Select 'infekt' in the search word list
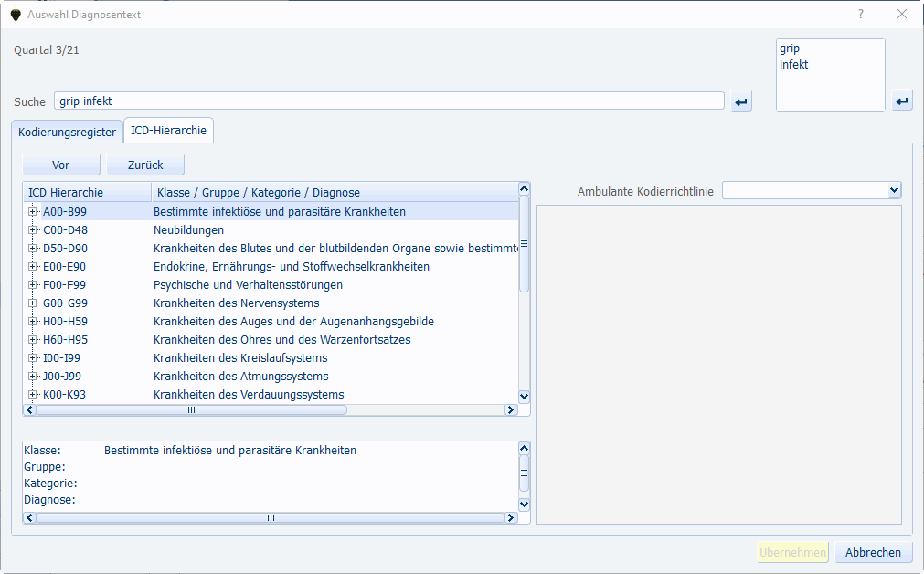This screenshot has height=574, width=924. click(x=794, y=64)
